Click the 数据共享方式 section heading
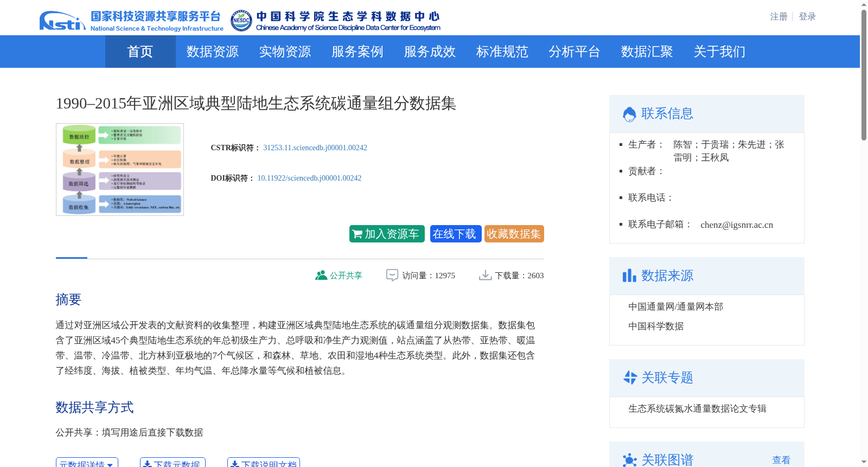868x467 pixels. [94, 407]
